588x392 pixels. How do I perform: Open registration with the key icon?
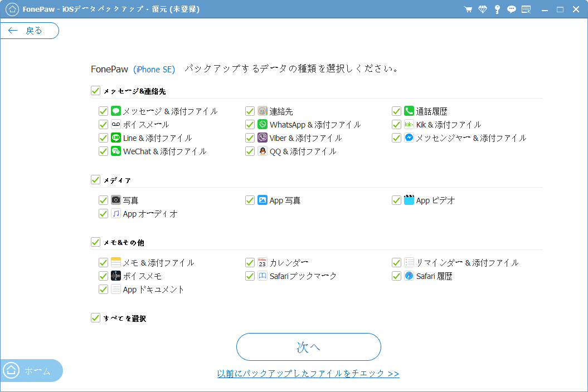point(497,9)
